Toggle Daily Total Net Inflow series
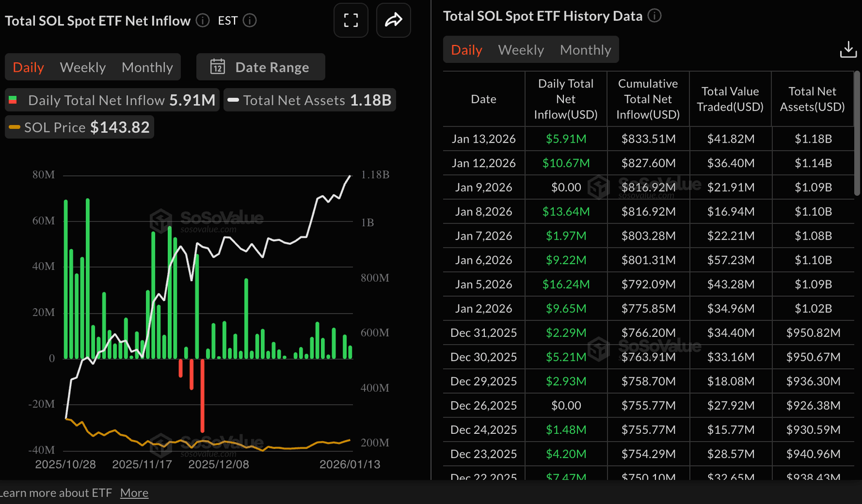 point(112,100)
